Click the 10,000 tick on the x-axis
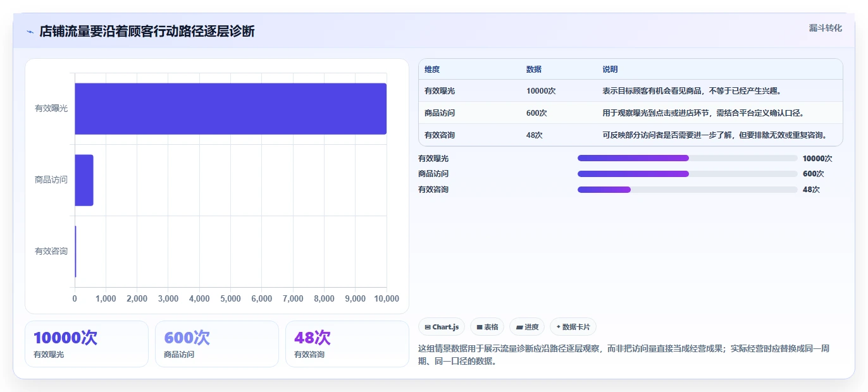This screenshot has width=868, height=392. (387, 299)
